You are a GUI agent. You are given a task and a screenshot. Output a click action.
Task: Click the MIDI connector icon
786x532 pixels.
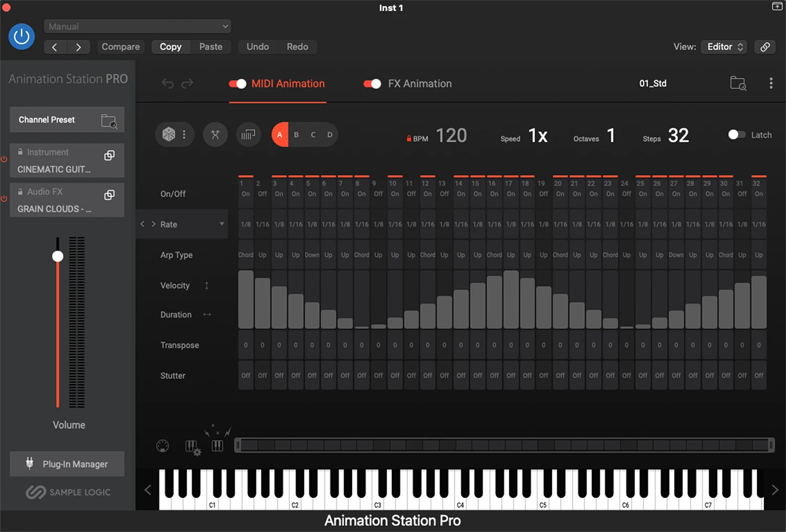pos(162,446)
